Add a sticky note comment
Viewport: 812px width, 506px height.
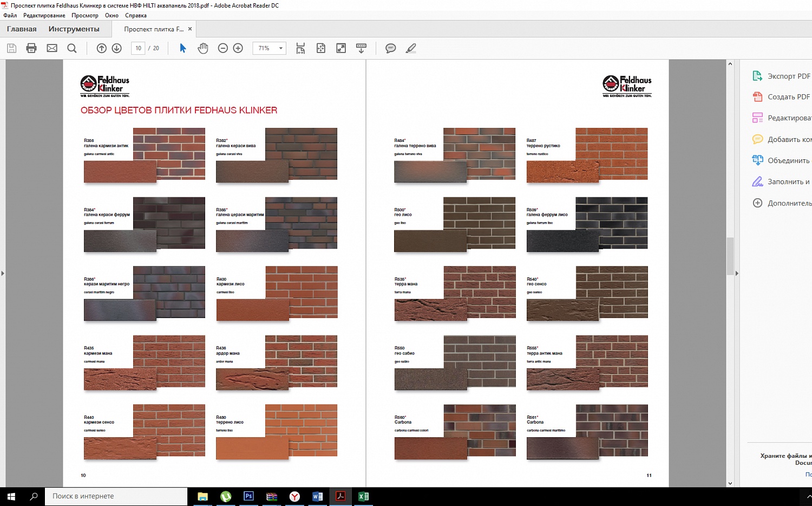[390, 48]
